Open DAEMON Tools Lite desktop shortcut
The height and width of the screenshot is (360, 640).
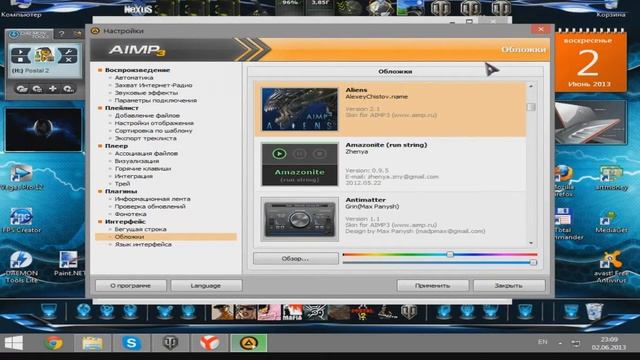(x=21, y=267)
